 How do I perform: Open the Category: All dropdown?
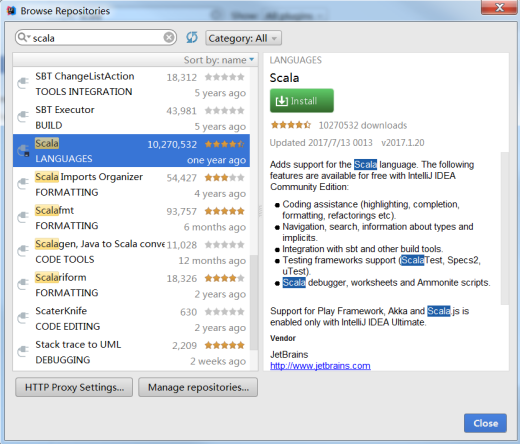point(243,38)
